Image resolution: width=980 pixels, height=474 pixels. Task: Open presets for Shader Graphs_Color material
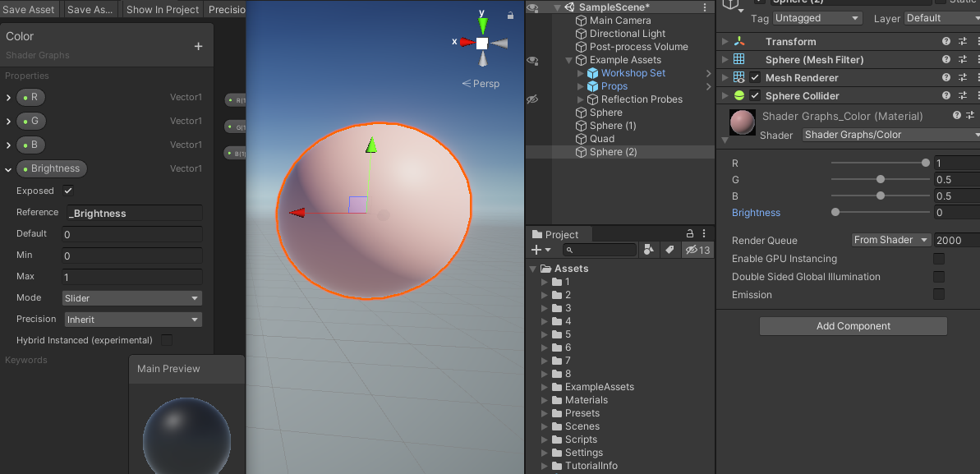coord(971,116)
